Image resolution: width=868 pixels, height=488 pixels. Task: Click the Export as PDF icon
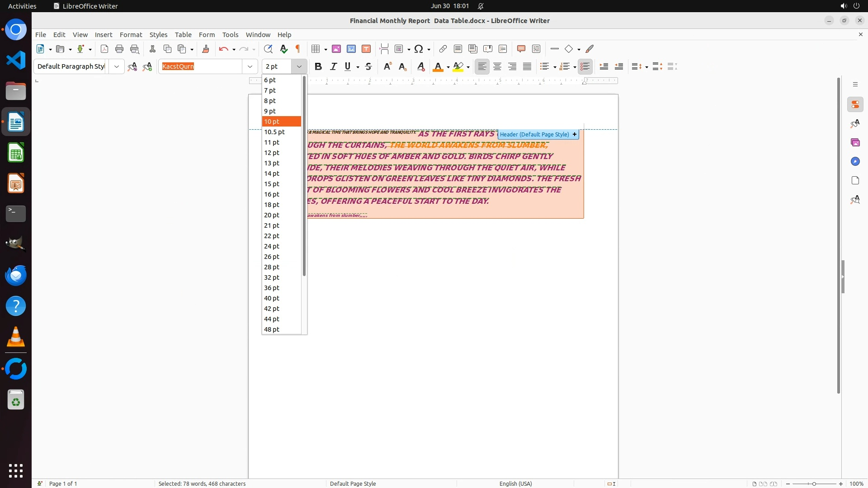pos(104,49)
